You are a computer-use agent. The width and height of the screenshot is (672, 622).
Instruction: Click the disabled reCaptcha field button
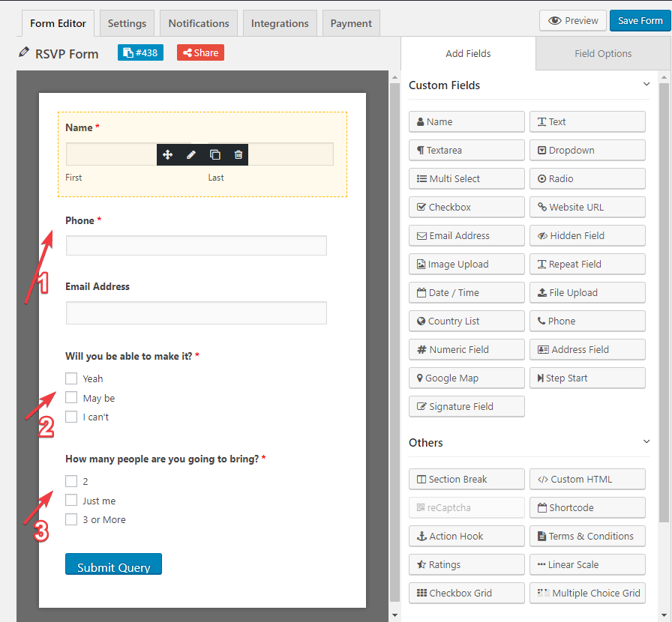click(466, 507)
